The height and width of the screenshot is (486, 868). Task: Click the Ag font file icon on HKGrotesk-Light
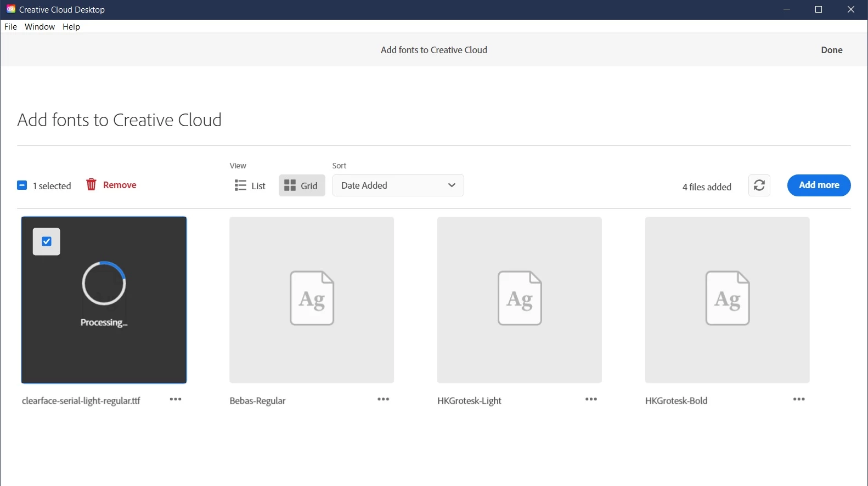tap(520, 298)
